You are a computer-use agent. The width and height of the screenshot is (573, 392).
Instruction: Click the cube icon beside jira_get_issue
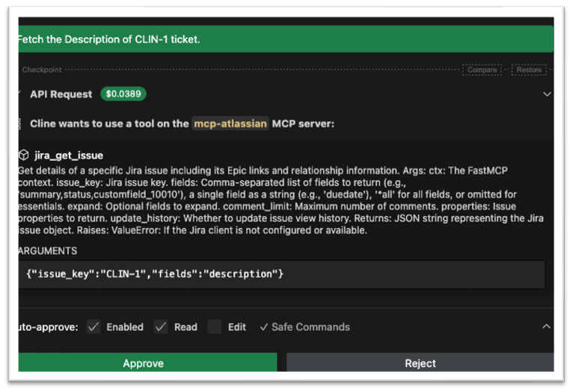click(24, 156)
